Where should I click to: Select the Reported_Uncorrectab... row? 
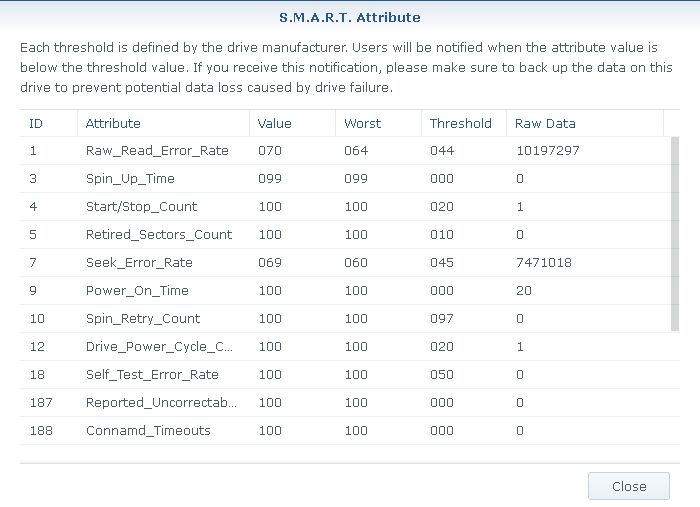(350, 403)
